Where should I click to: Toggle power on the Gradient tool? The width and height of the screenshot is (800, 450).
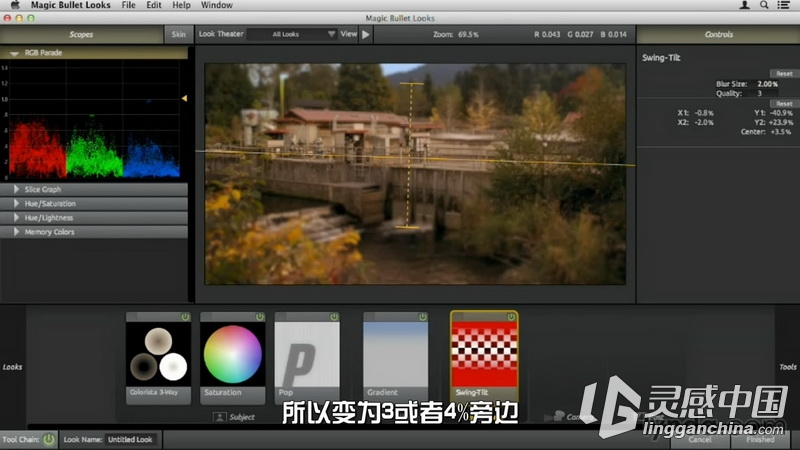(x=422, y=317)
